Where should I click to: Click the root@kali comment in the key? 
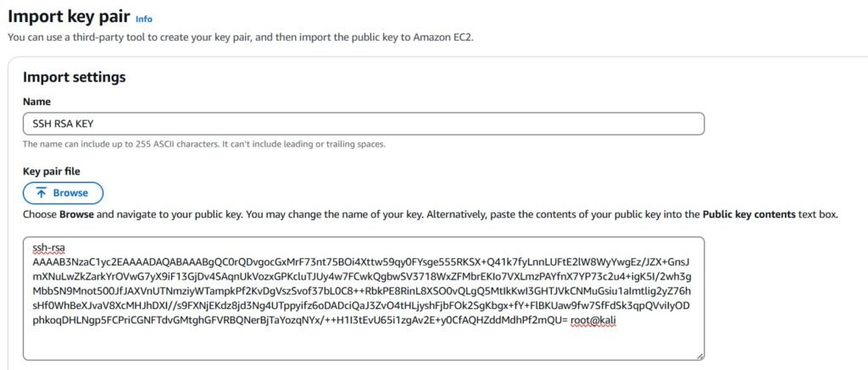(x=598, y=320)
